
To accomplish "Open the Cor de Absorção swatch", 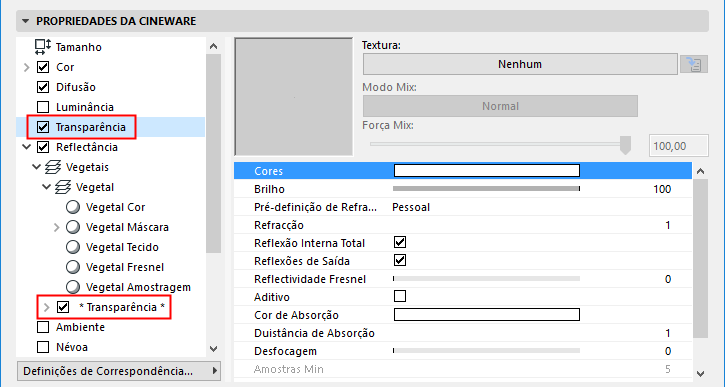I will tap(486, 315).
